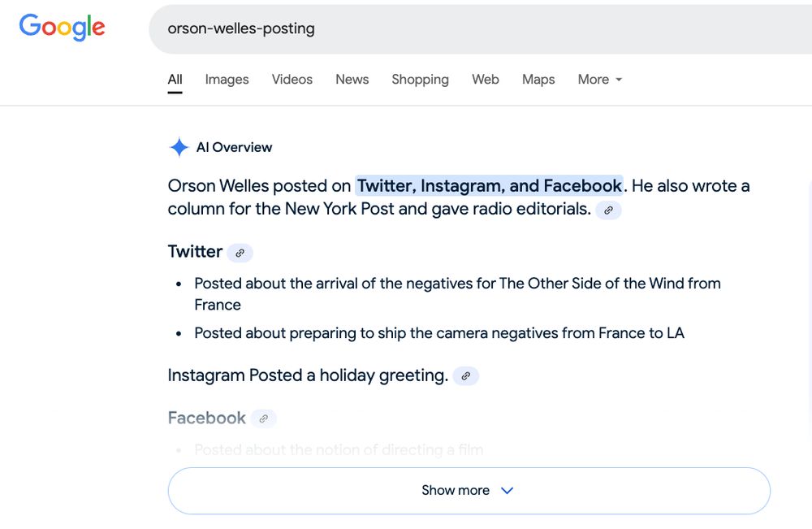Switch to the News tab
The width and height of the screenshot is (812, 529).
coord(352,80)
